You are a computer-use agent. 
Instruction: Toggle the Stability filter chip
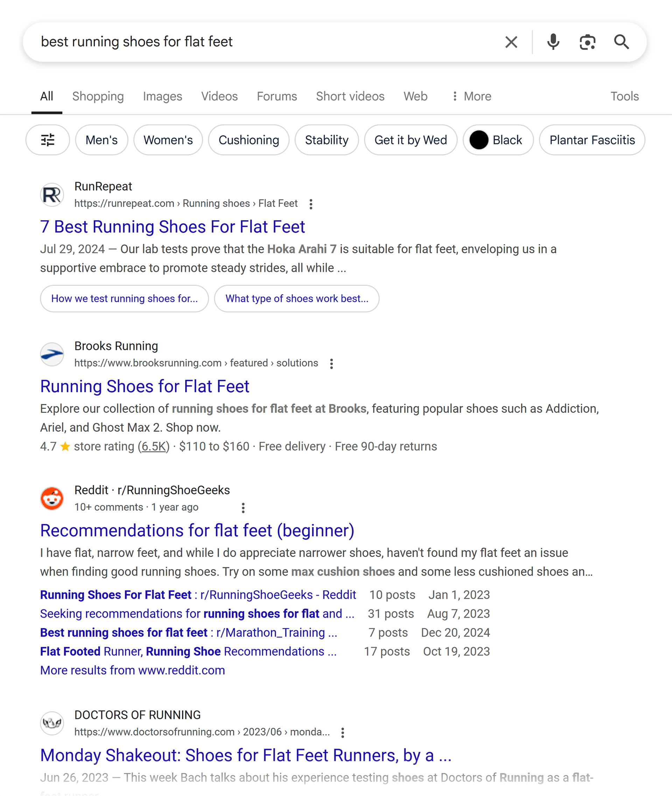point(327,140)
